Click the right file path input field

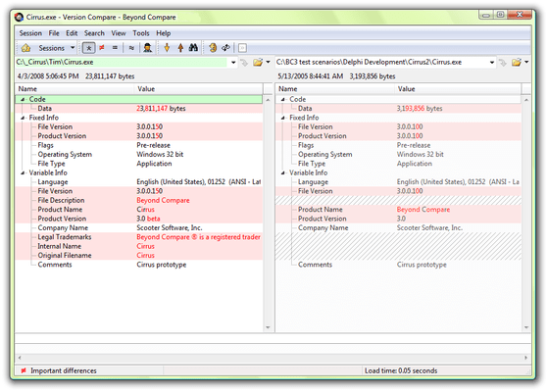click(x=381, y=63)
